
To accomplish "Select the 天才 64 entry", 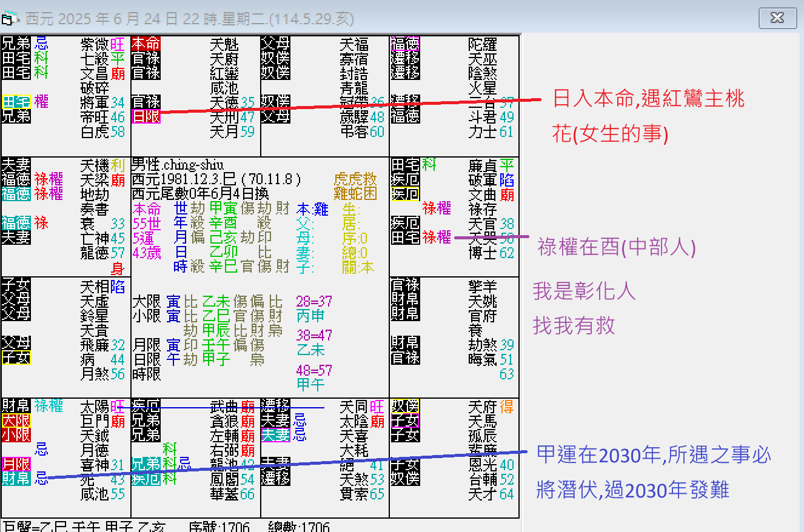I will coord(491,494).
